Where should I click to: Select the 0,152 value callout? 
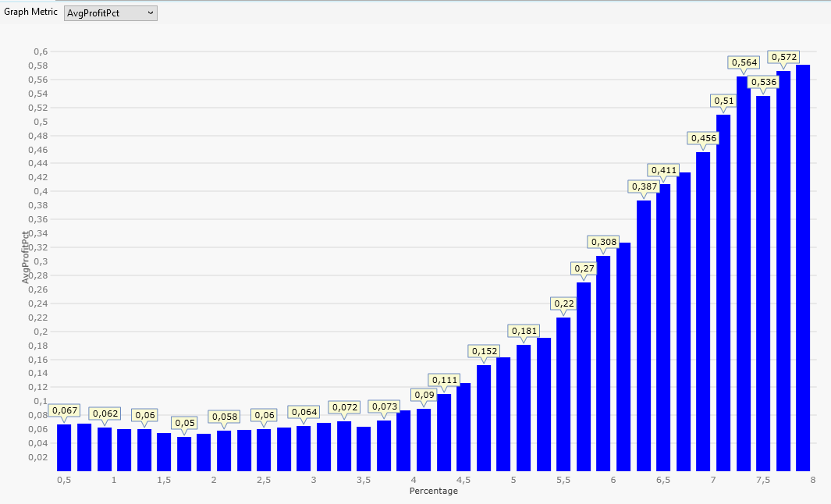[484, 351]
